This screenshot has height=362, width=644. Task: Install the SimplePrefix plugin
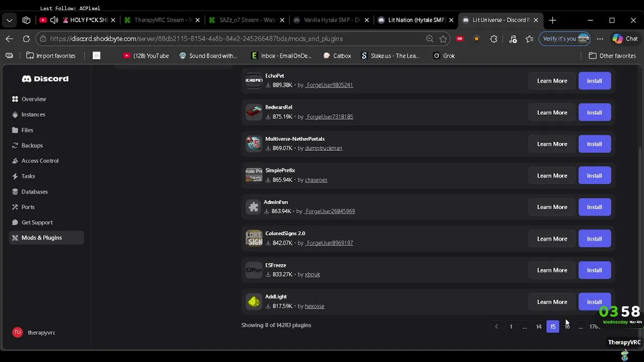(x=595, y=175)
